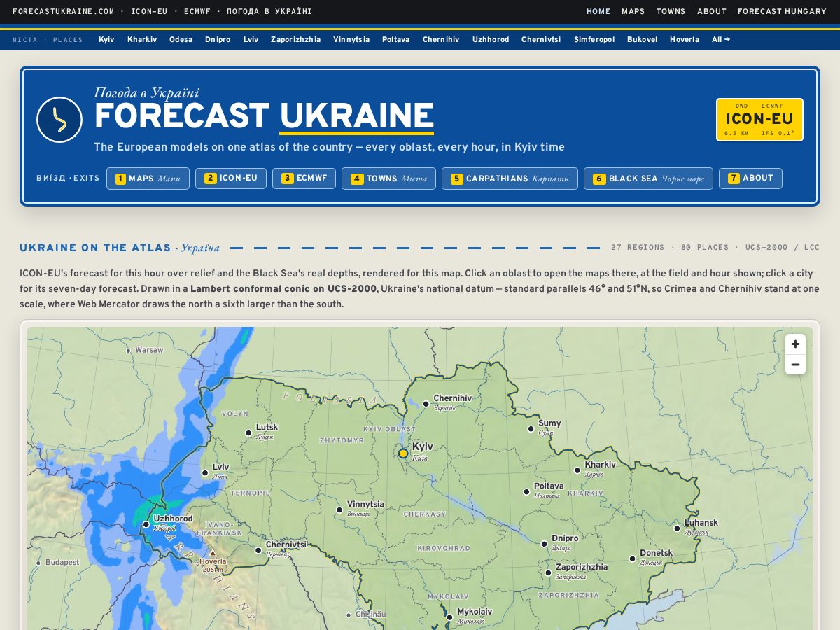This screenshot has width=840, height=630.
Task: Select Chernivtsi in the places bar
Action: click(541, 40)
